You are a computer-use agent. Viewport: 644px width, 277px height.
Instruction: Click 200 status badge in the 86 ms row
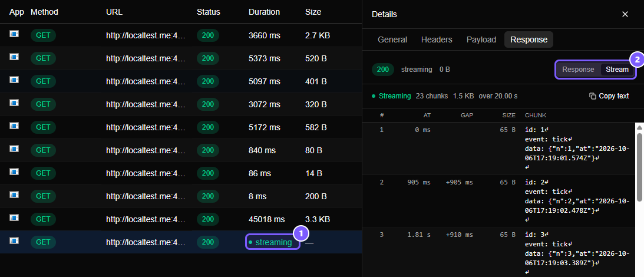coord(208,173)
